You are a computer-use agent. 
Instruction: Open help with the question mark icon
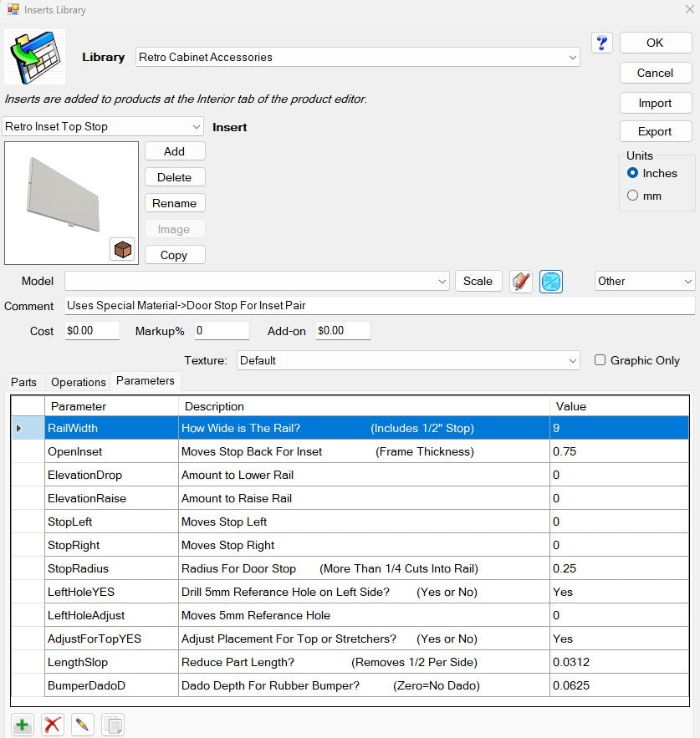(601, 43)
